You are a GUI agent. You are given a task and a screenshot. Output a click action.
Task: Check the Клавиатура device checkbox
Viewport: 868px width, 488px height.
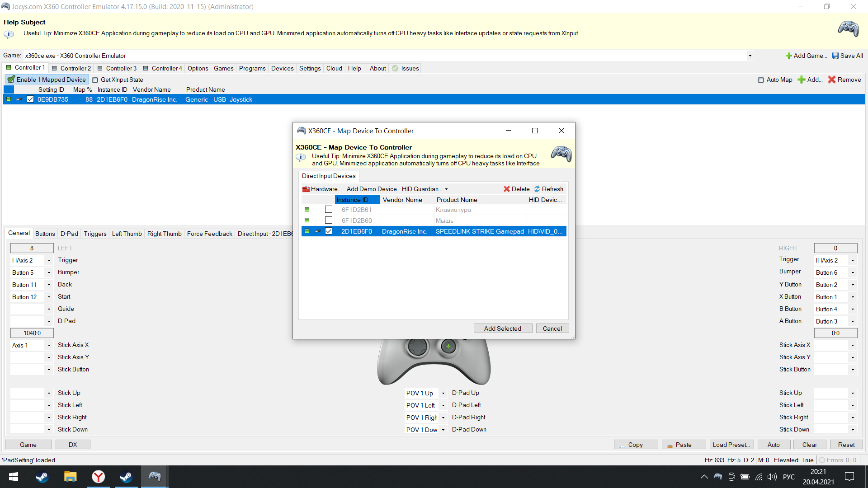click(x=329, y=210)
